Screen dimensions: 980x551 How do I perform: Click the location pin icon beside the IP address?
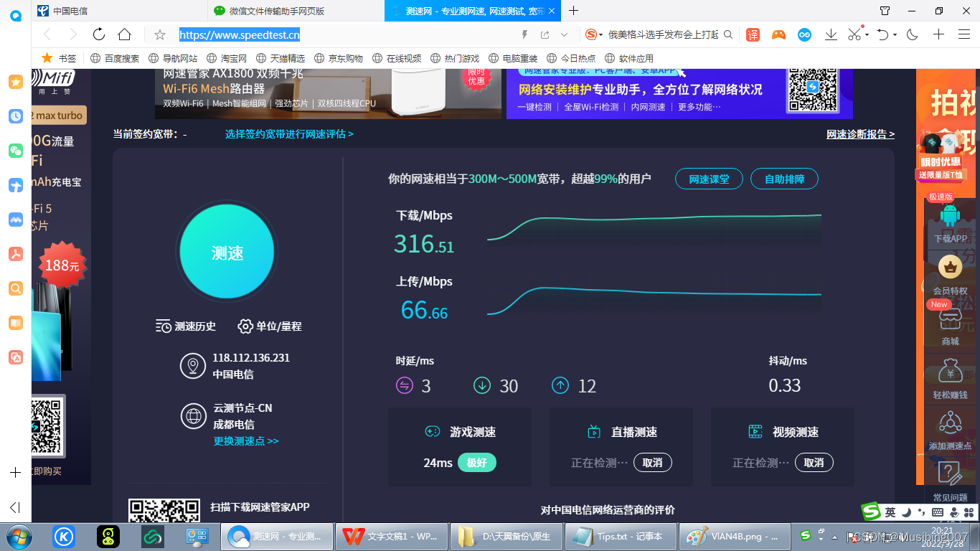tap(192, 366)
